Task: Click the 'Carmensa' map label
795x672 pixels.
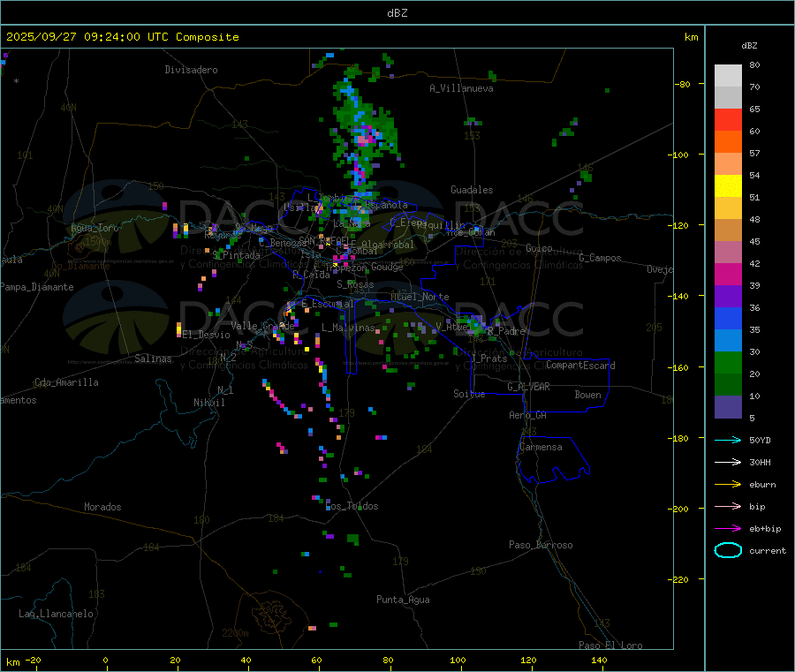Action: tap(541, 447)
